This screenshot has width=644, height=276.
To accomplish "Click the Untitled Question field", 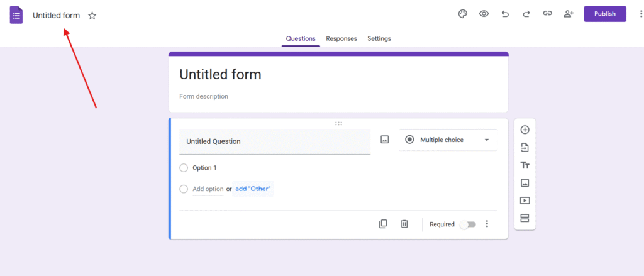I will click(x=275, y=141).
